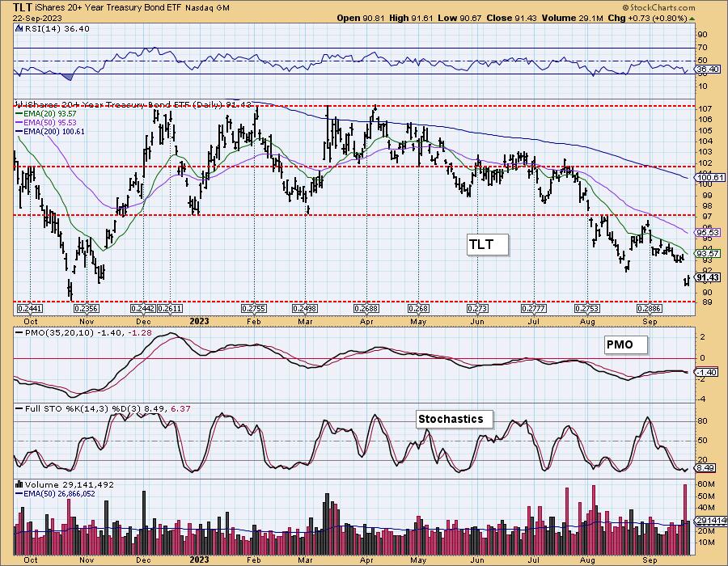The width and height of the screenshot is (728, 566).
Task: Click the 60M label on volume axis
Action: [705, 484]
